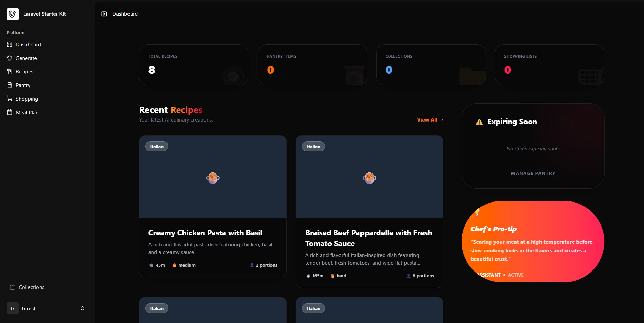Select Meal Plan in the sidebar menu
The height and width of the screenshot is (323, 644).
click(27, 113)
